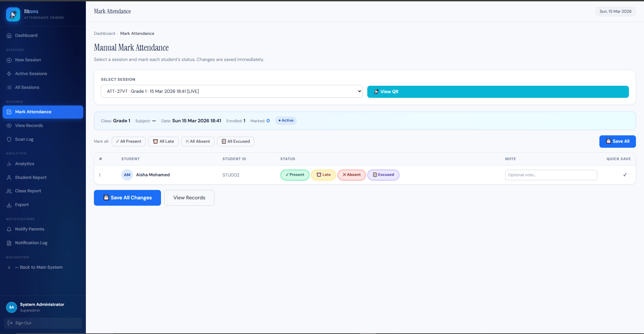The height and width of the screenshot is (334, 644).
Task: Open the Dashboard sidebar icon
Action: (9, 36)
